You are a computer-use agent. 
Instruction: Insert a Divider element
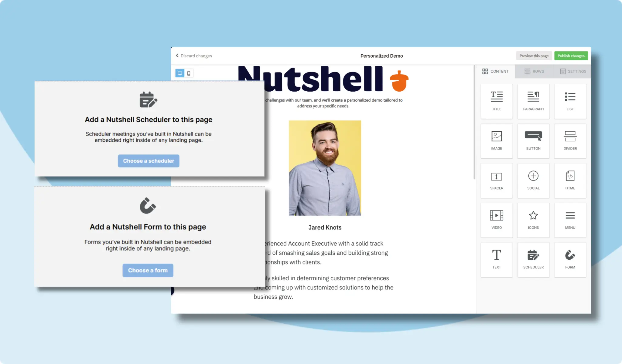570,141
